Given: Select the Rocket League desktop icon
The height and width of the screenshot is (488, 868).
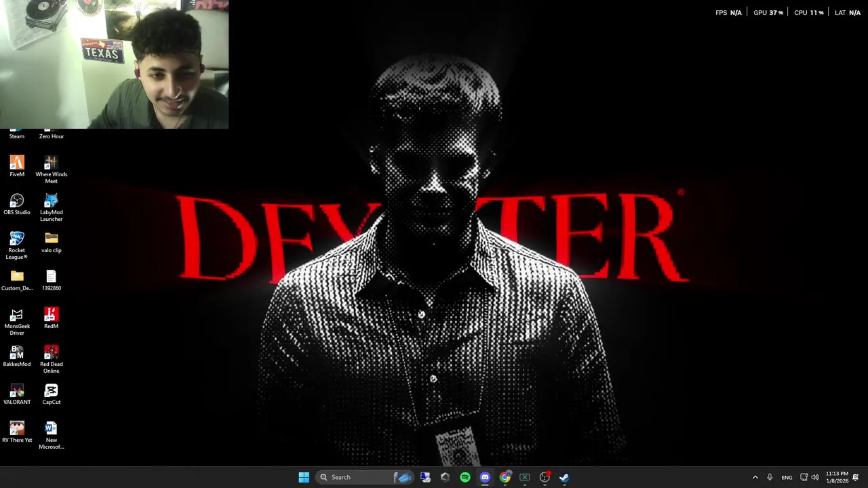Looking at the screenshot, I should point(17,245).
